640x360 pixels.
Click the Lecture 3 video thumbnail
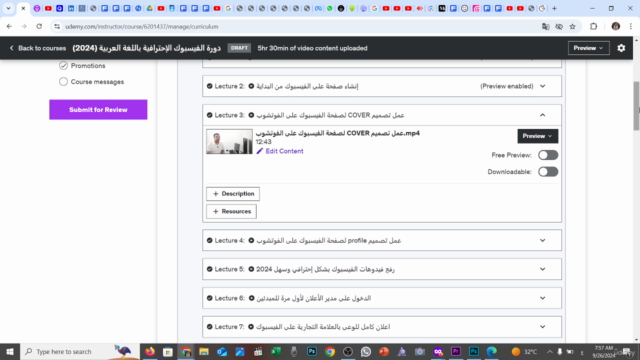[x=229, y=142]
